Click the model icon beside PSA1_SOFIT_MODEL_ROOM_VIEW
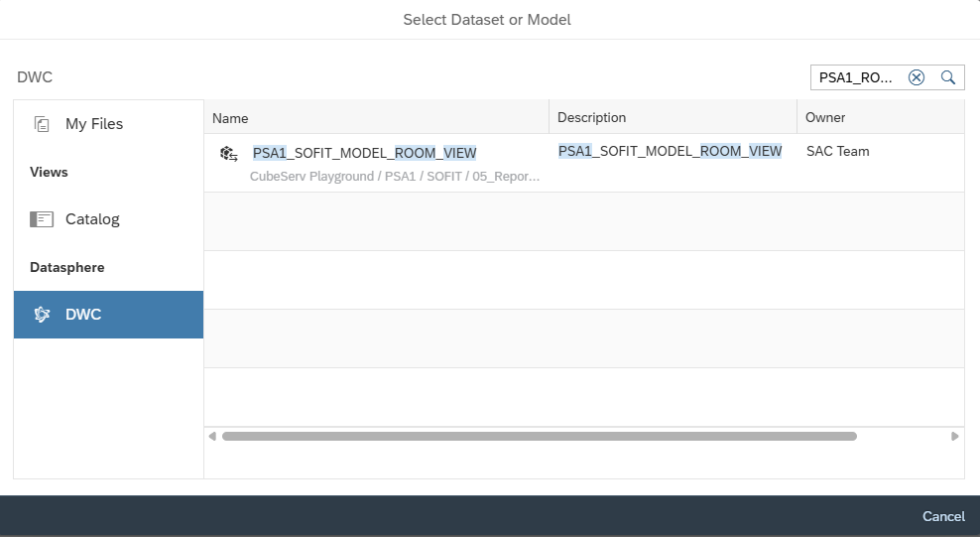 (229, 154)
